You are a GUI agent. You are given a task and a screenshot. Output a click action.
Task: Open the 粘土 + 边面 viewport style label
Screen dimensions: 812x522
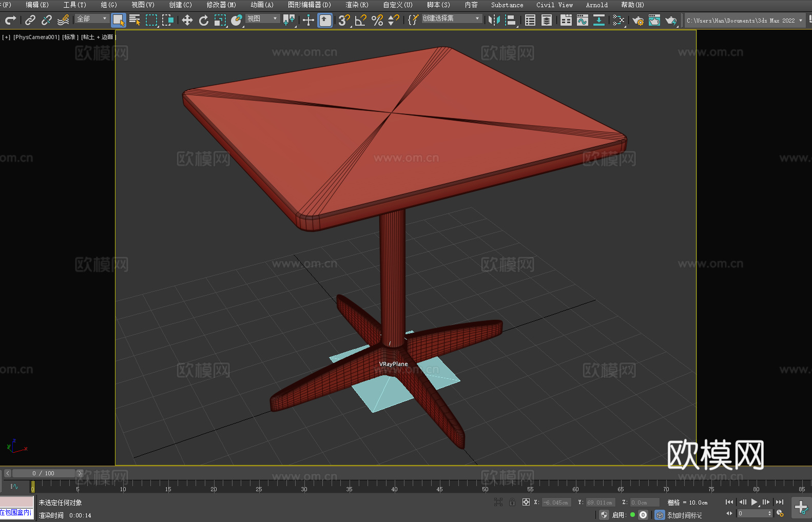[98, 37]
